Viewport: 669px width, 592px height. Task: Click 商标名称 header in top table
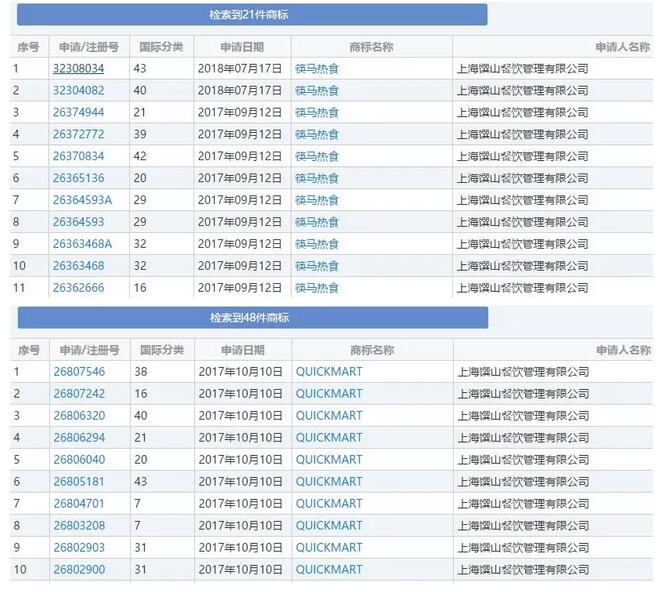click(x=371, y=47)
